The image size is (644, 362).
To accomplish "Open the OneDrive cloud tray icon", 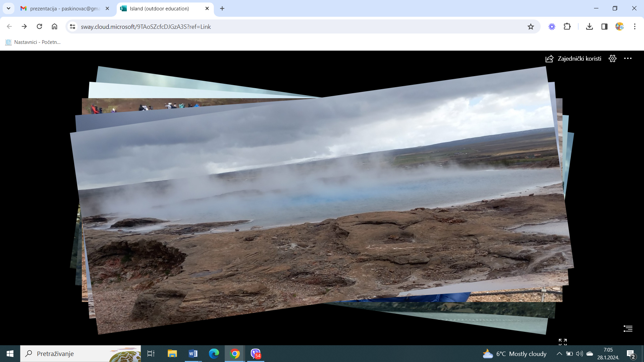I will [590, 354].
